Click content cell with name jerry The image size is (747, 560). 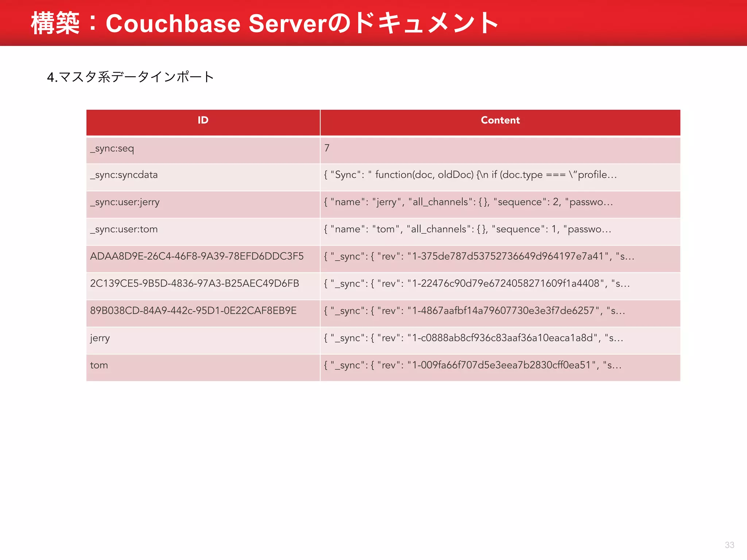click(500, 205)
